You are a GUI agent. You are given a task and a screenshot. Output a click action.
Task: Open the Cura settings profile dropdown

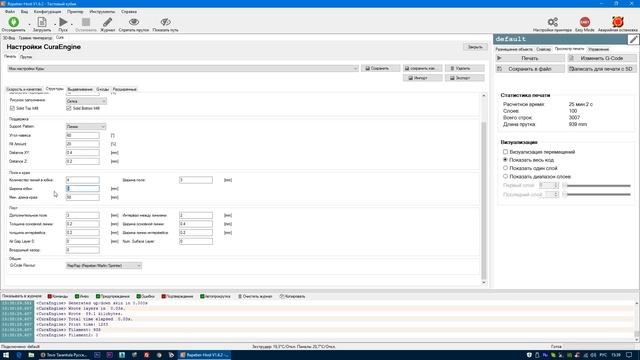click(183, 69)
